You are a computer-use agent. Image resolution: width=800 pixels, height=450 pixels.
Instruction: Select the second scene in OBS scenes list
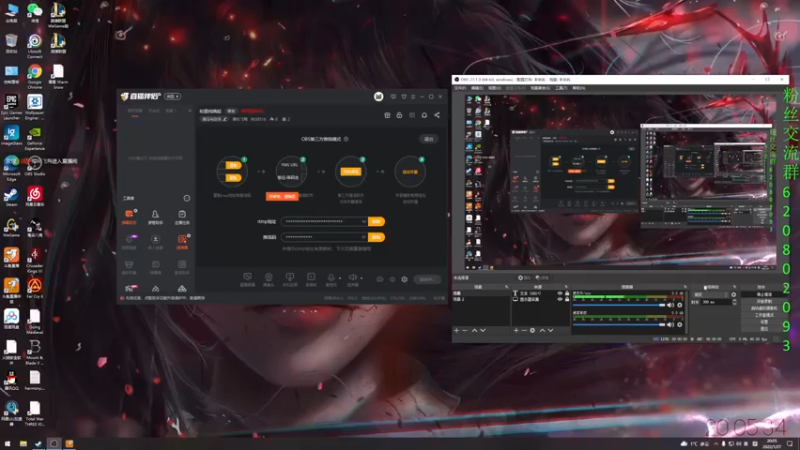click(482, 299)
